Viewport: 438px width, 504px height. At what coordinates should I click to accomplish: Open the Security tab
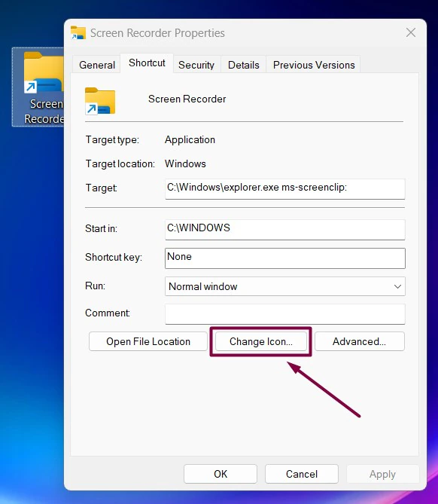coord(196,65)
